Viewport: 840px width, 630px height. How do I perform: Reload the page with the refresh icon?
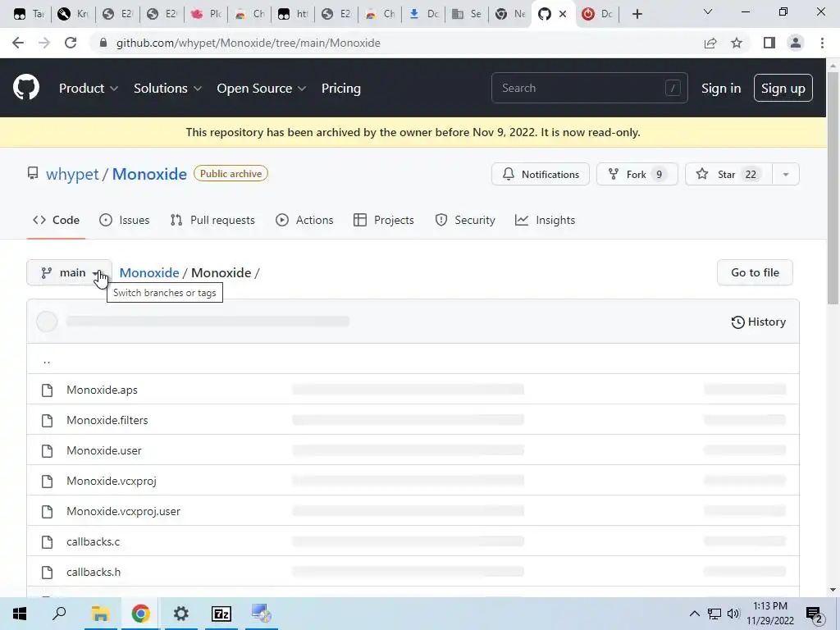click(71, 43)
